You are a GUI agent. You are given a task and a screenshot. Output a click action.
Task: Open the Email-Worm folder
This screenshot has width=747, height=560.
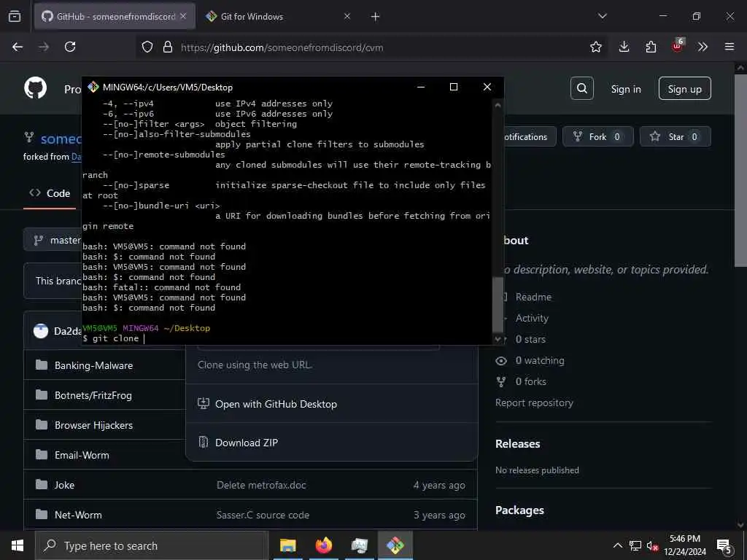pyautogui.click(x=82, y=455)
